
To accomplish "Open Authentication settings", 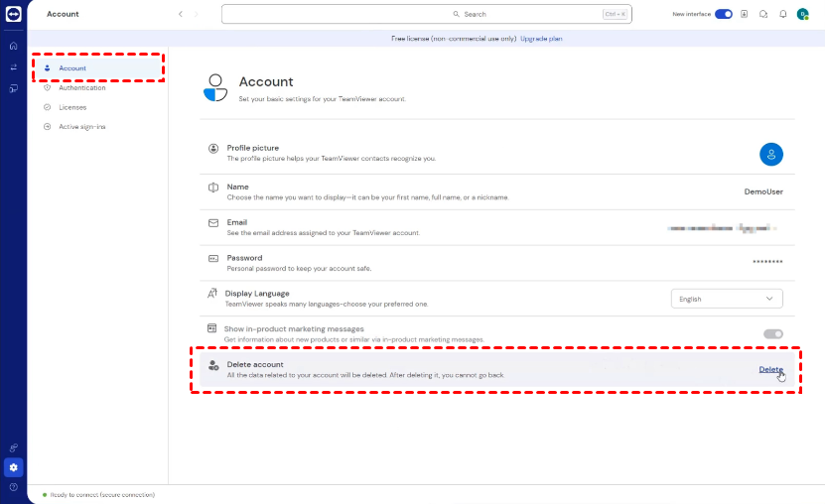I will tap(81, 87).
